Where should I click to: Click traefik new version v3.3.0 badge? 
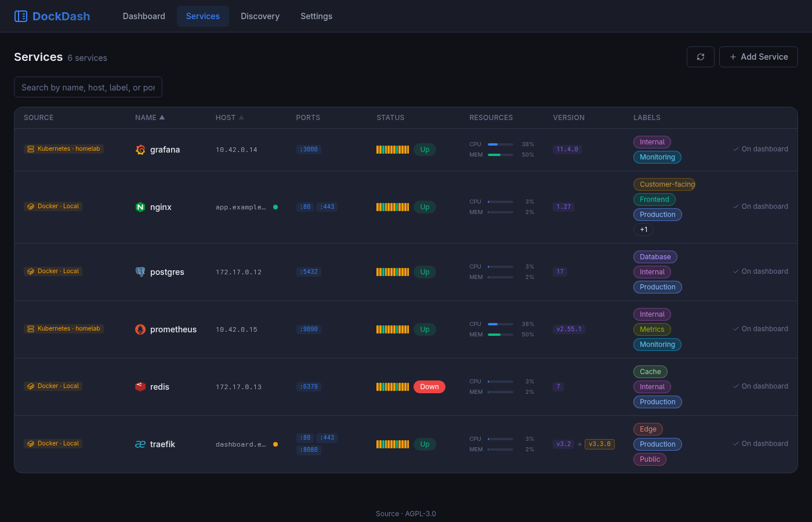pyautogui.click(x=600, y=444)
